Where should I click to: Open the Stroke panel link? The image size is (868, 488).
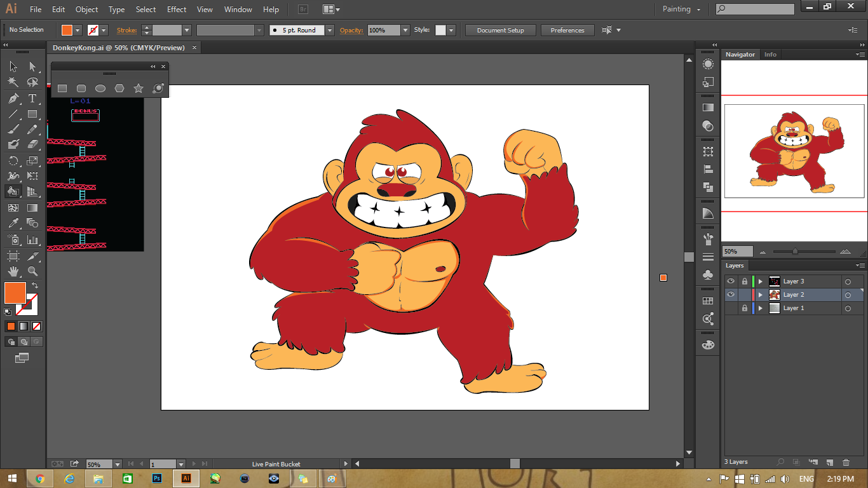(126, 30)
